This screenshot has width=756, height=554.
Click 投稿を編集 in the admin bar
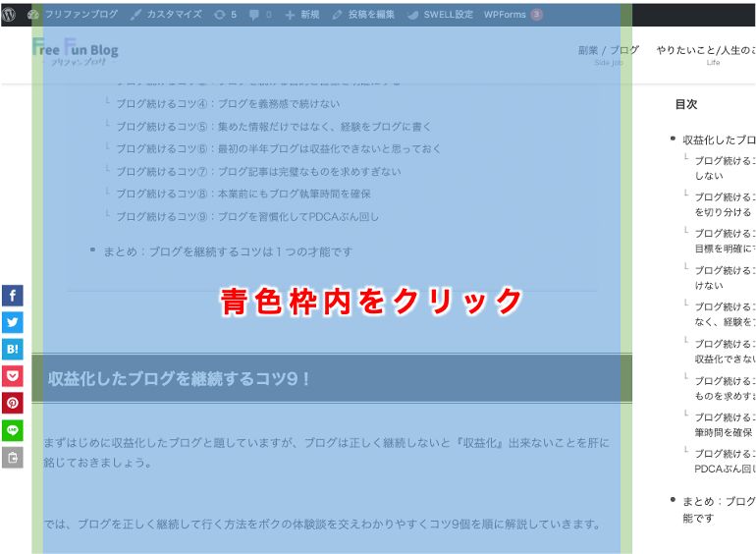(371, 15)
